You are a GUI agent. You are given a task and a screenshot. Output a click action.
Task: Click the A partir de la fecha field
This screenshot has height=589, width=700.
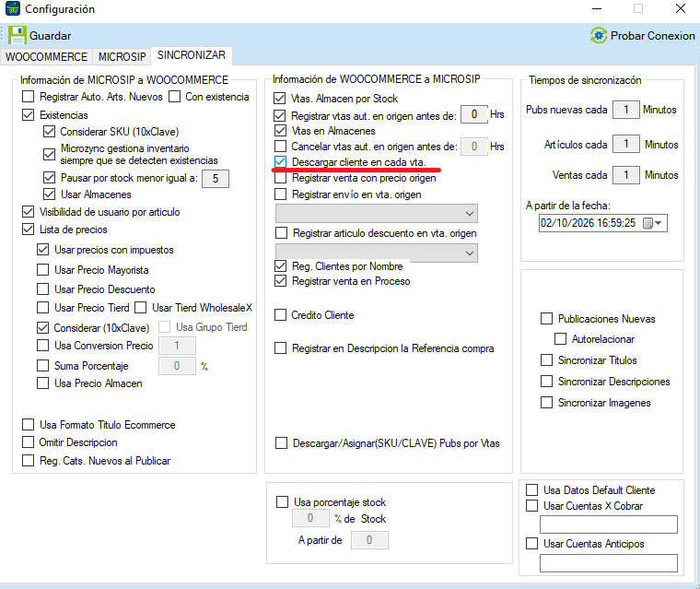tap(603, 223)
